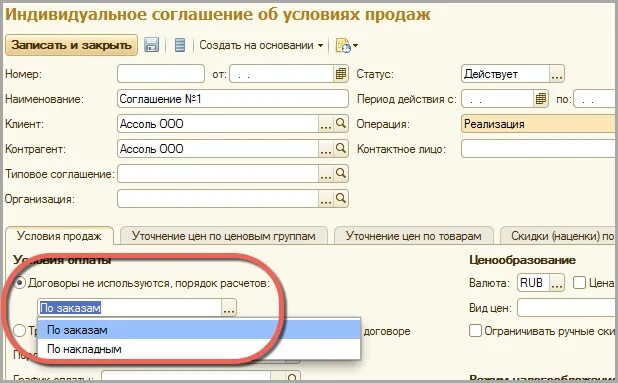
Task: Open the Клиент field selection ellipsis
Action: (x=326, y=124)
